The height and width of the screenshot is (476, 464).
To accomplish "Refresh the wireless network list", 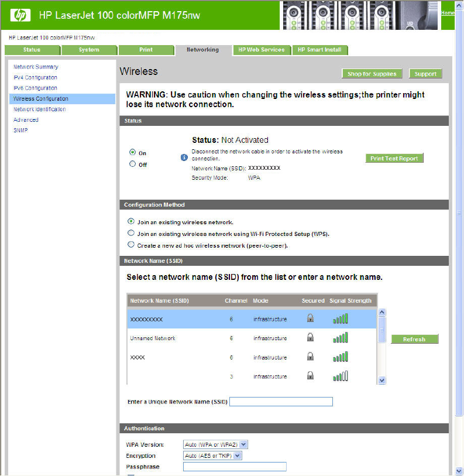I will 414,339.
